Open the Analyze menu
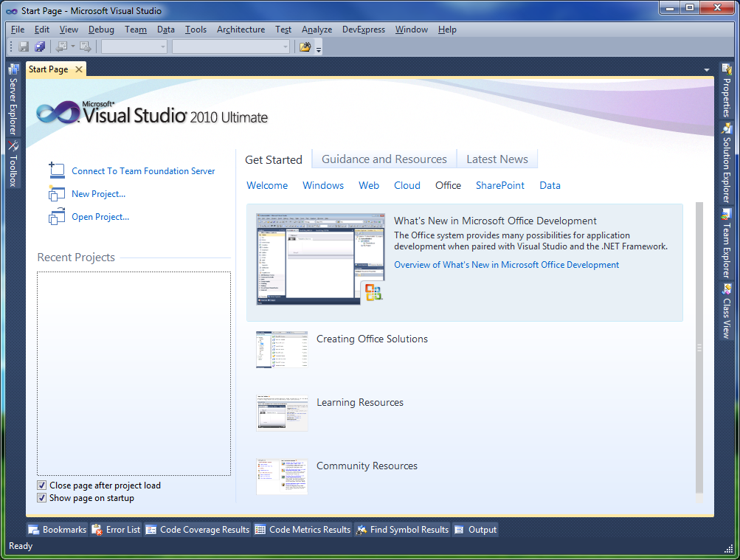740x560 pixels. pos(317,30)
